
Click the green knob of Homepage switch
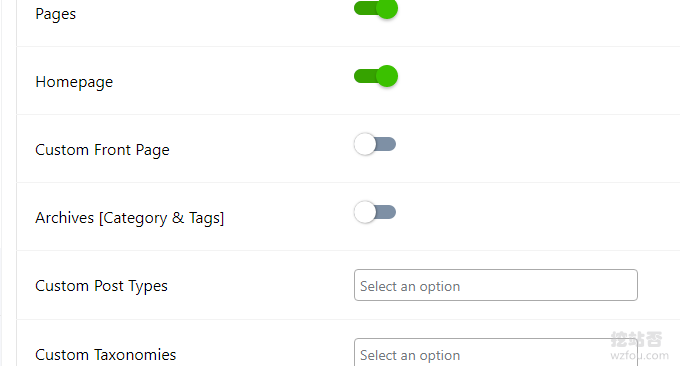pos(387,76)
